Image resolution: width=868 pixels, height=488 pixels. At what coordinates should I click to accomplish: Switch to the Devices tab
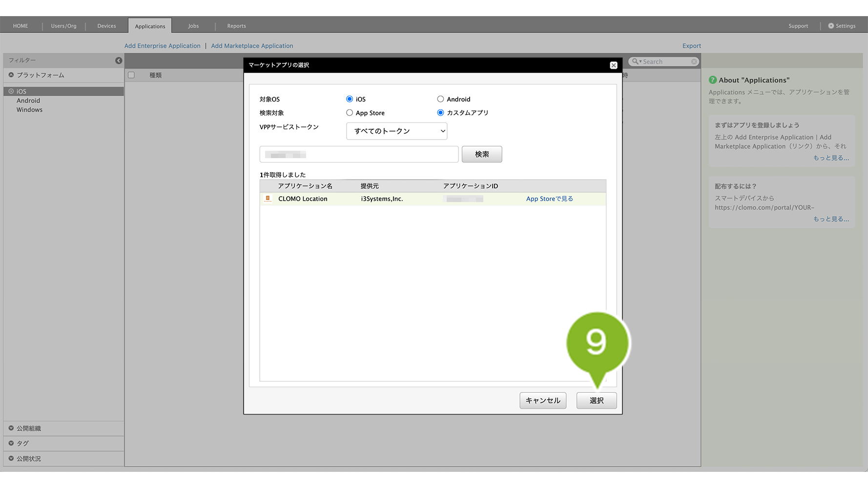coord(106,26)
